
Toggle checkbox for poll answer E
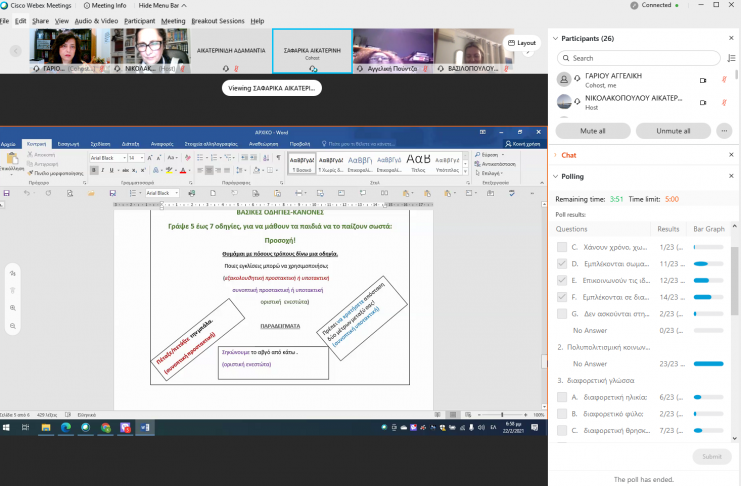[561, 280]
